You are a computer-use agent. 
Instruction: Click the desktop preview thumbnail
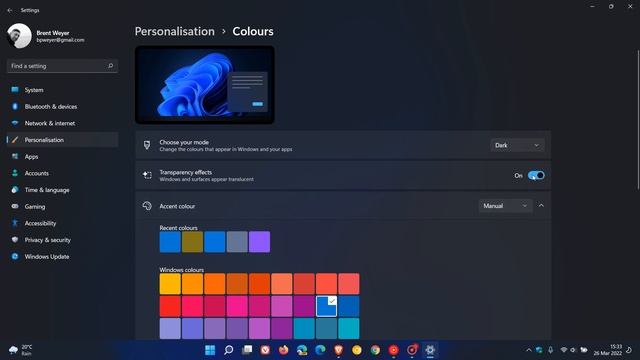(205, 85)
